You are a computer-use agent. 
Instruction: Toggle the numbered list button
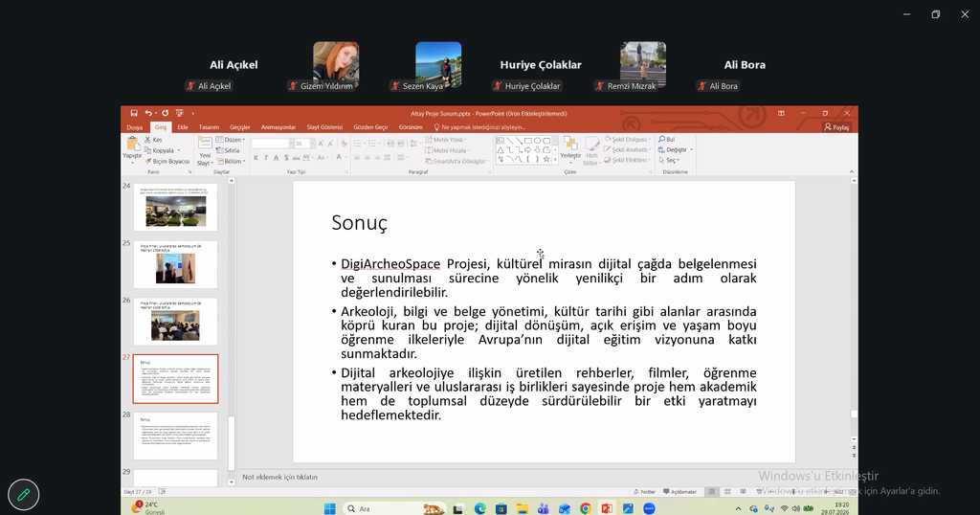pyautogui.click(x=372, y=144)
